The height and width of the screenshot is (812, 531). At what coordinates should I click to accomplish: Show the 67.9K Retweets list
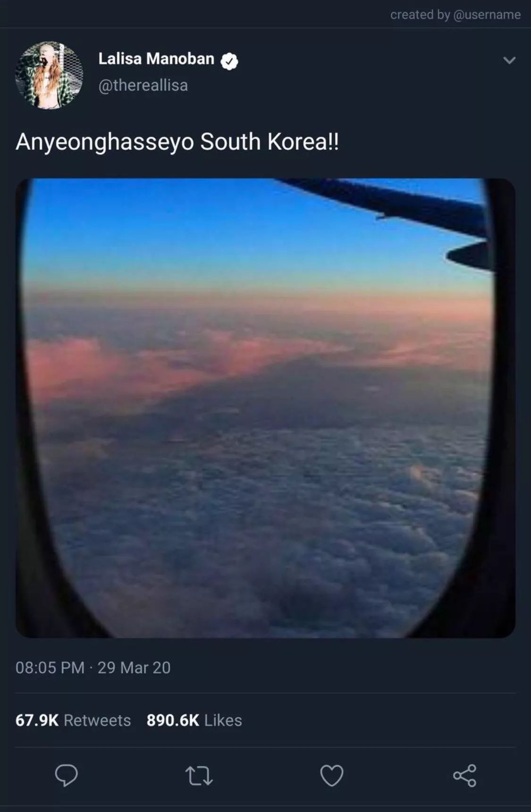tap(73, 720)
